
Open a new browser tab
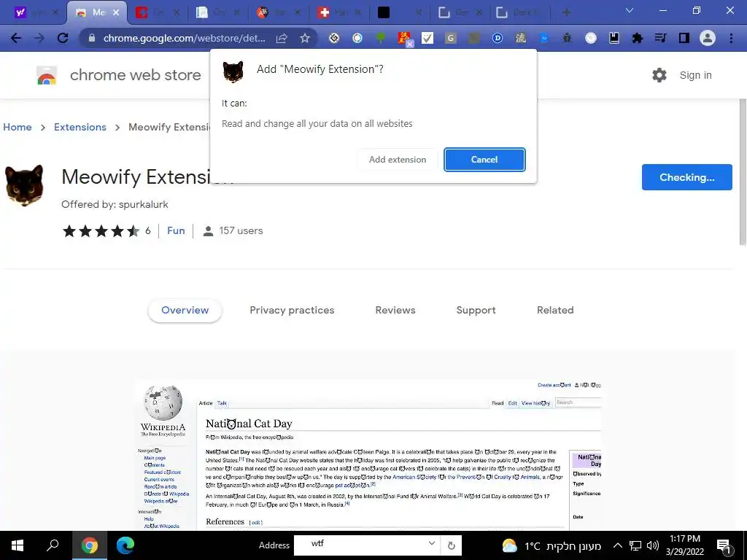(566, 12)
